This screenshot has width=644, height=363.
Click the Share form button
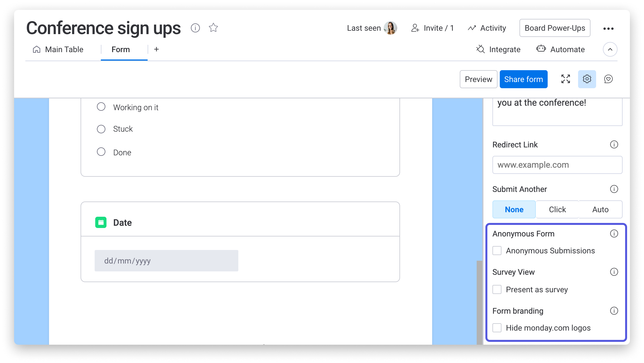pos(524,79)
